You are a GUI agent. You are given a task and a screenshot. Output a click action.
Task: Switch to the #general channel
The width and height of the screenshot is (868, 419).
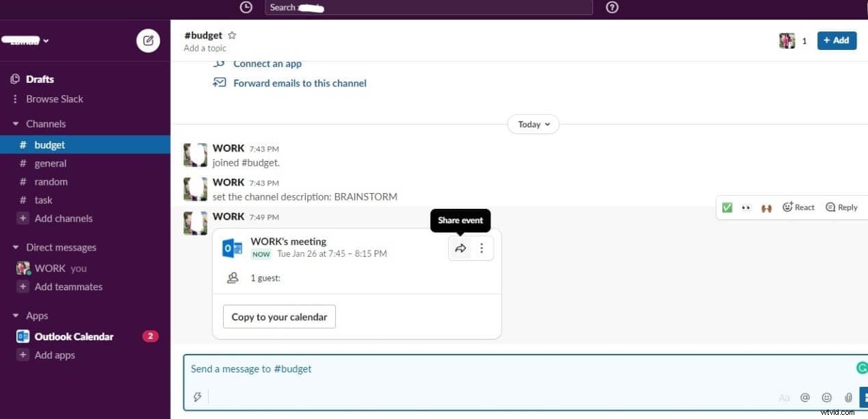(51, 163)
